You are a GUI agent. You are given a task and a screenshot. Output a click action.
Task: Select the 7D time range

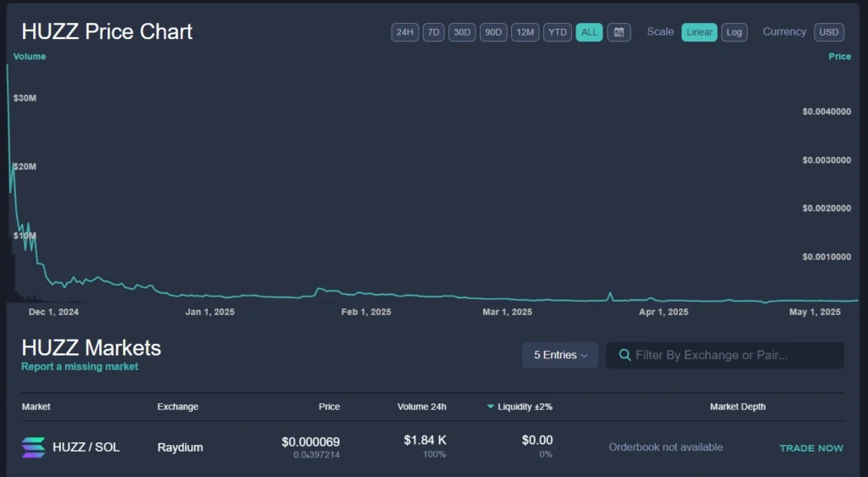[x=433, y=32]
